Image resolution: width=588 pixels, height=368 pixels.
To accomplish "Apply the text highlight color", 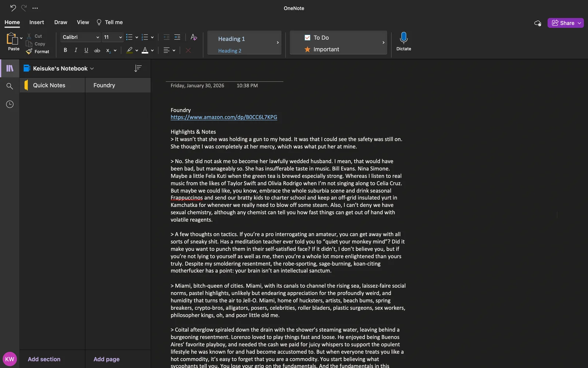I will (x=129, y=50).
